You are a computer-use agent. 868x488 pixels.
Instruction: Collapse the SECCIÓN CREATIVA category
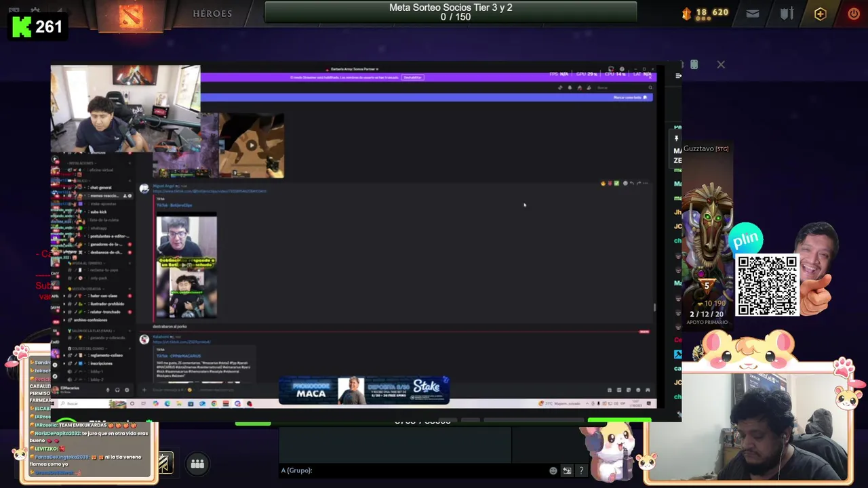click(88, 289)
